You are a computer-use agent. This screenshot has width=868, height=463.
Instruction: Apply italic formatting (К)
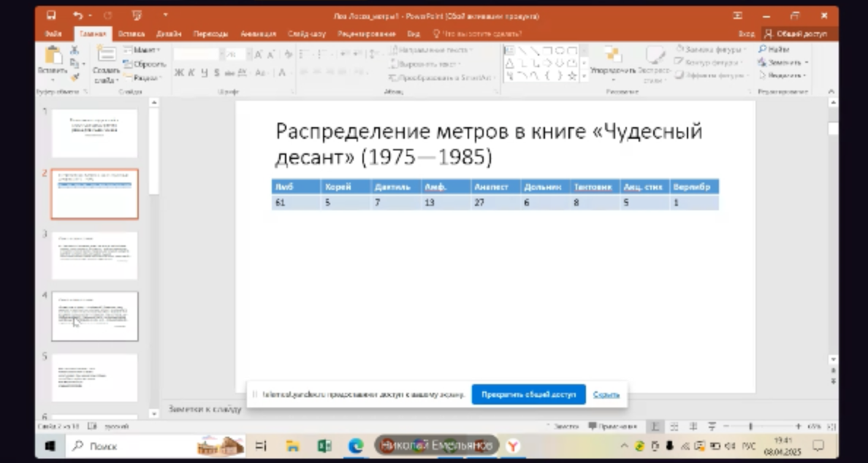click(x=191, y=72)
